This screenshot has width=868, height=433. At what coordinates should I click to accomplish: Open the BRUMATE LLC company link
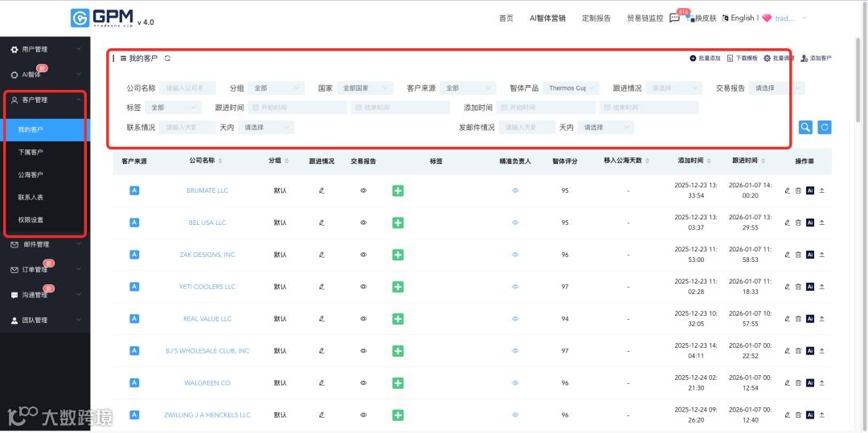207,190
